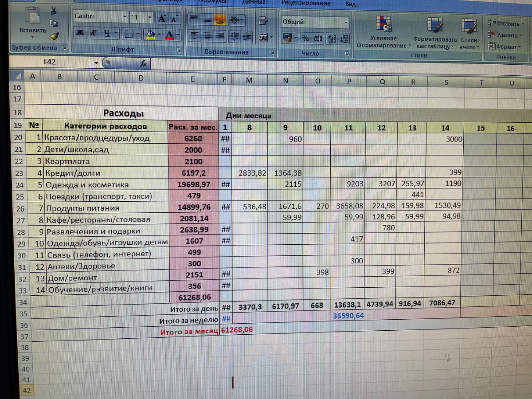
Task: Switch to the Вид ribbon tab
Action: (x=351, y=4)
